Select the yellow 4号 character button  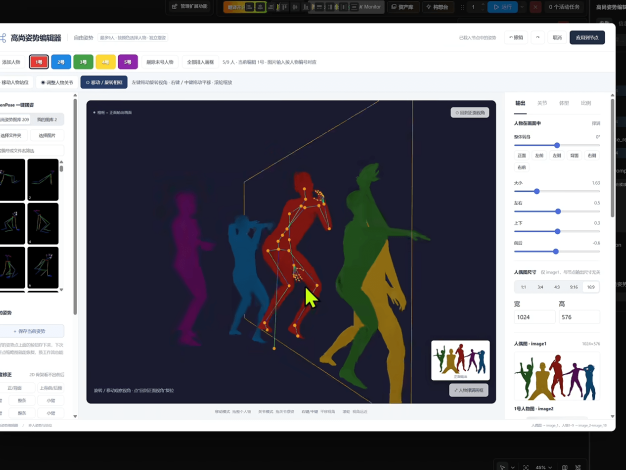(105, 62)
